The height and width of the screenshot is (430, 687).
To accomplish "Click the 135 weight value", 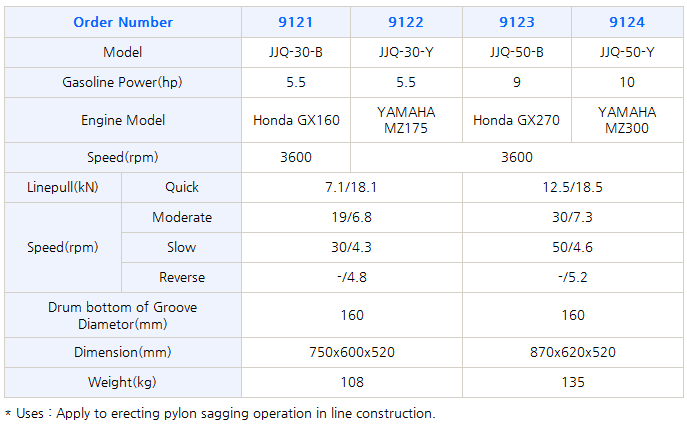I will [x=570, y=382].
